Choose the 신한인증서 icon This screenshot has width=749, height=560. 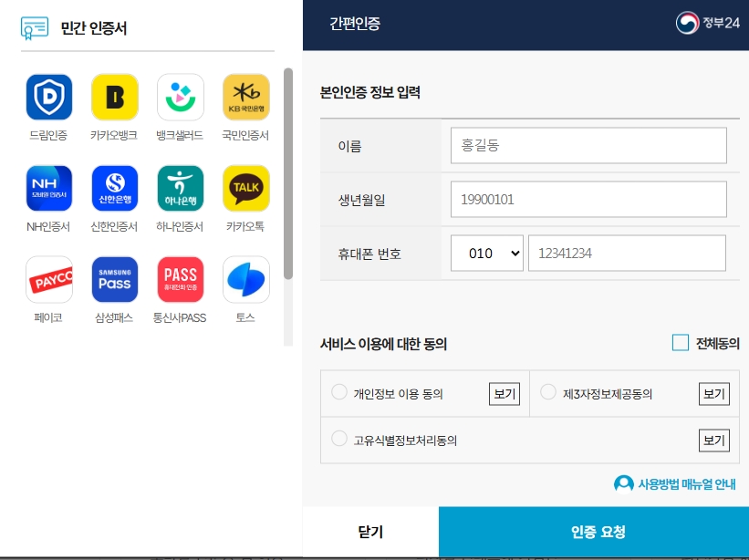pos(115,188)
